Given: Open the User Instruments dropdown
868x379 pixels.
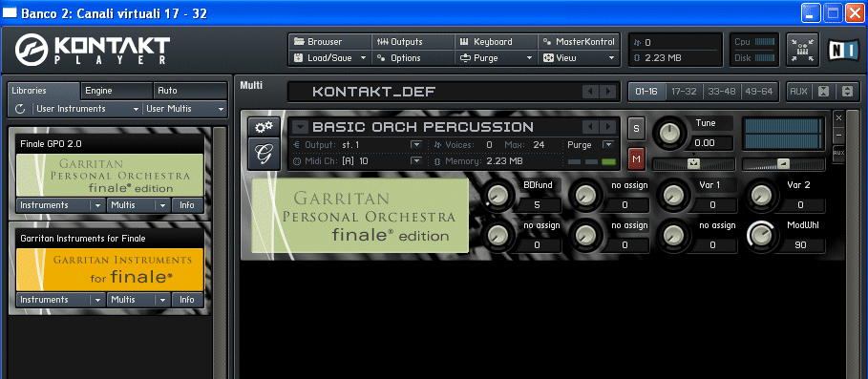Looking at the screenshot, I should click(88, 109).
